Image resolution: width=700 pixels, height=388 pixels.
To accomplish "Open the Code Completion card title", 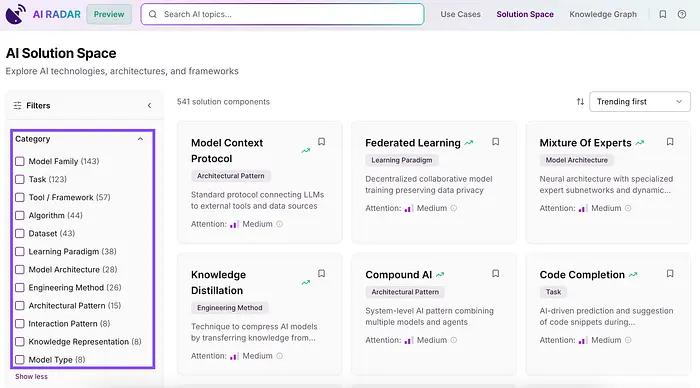I will pos(582,275).
